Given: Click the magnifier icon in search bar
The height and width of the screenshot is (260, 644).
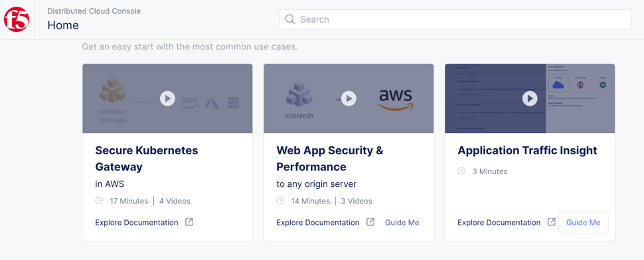Looking at the screenshot, I should click(290, 19).
